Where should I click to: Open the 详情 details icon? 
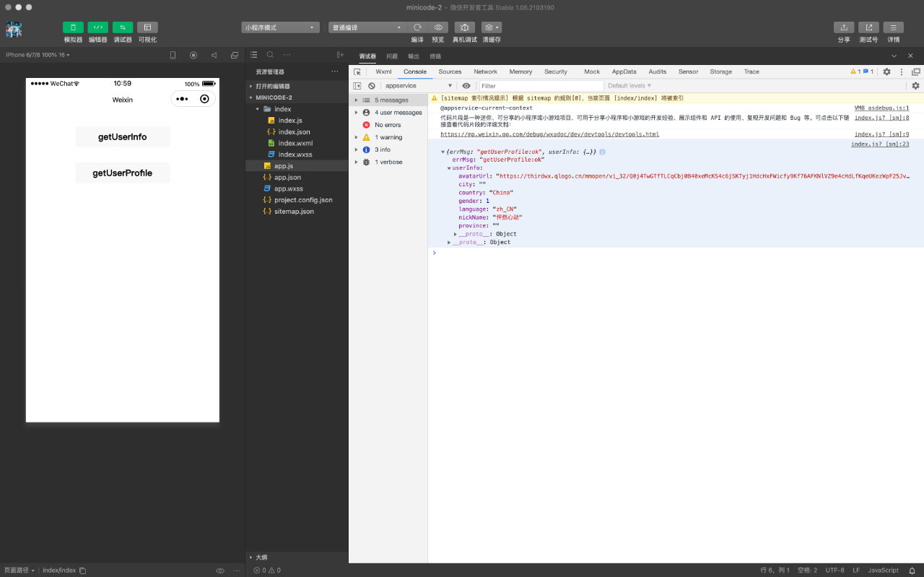(894, 27)
